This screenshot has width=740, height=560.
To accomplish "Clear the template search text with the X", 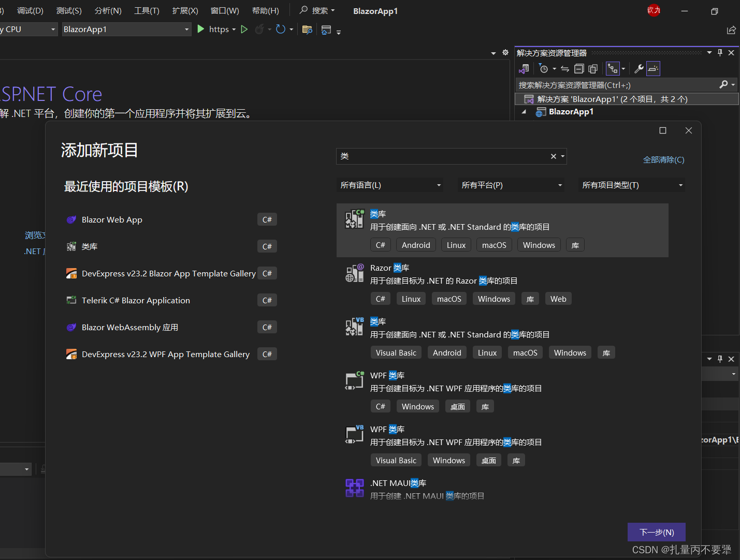I will [553, 156].
